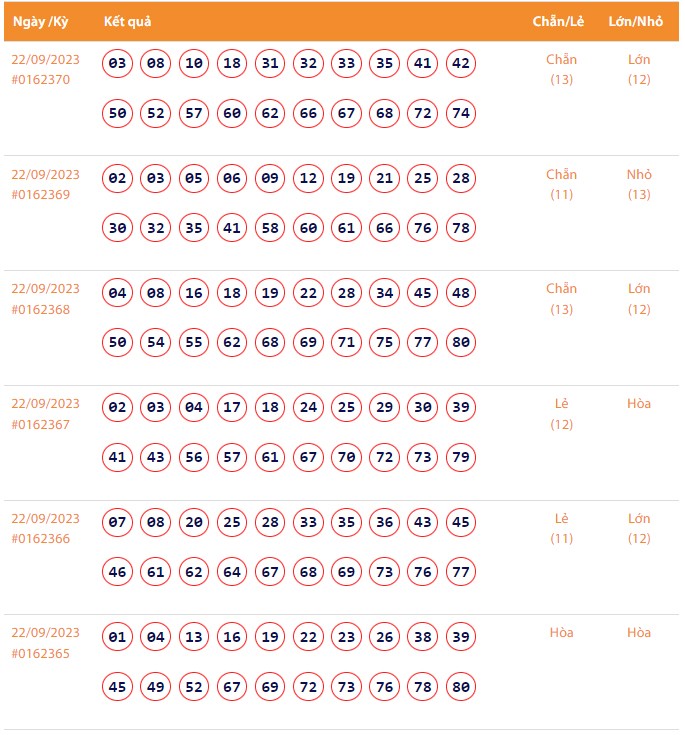Click the Ngày /Kỳ column header

point(39,21)
